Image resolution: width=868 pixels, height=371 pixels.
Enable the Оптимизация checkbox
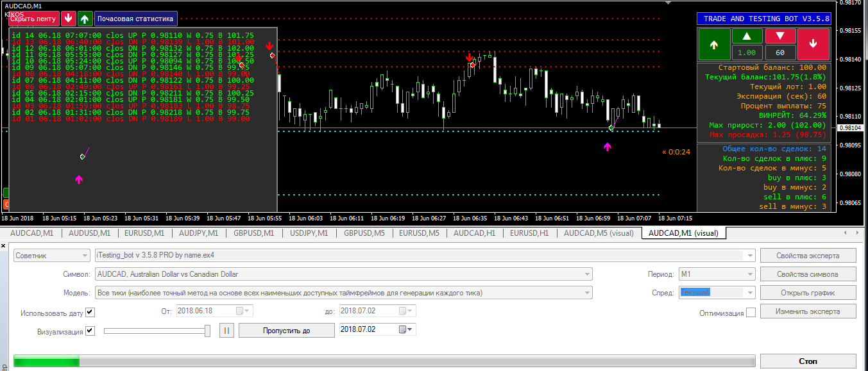(x=751, y=313)
